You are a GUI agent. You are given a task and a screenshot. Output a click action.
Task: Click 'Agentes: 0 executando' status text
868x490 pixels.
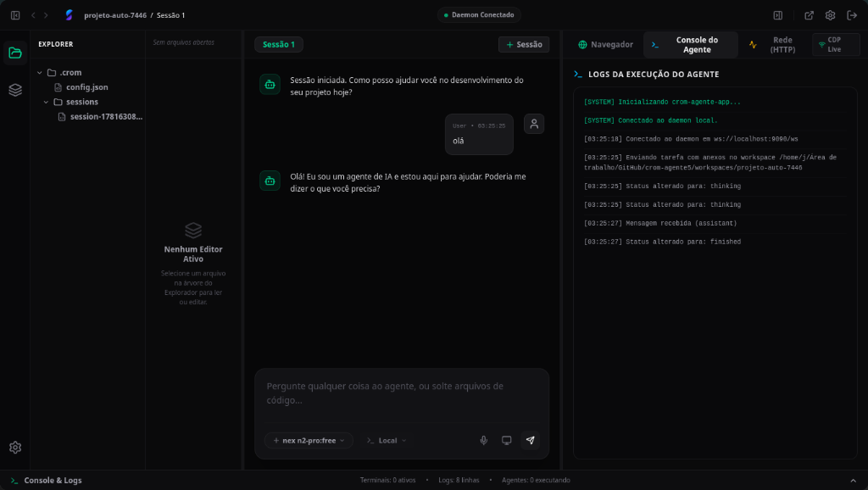tap(536, 480)
